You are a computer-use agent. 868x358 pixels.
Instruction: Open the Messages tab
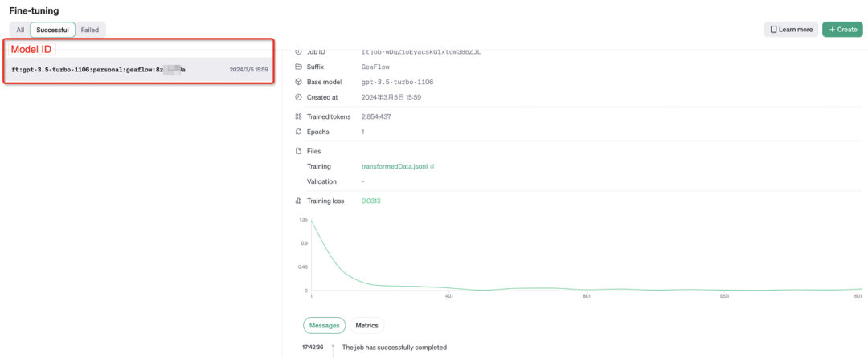pyautogui.click(x=324, y=325)
